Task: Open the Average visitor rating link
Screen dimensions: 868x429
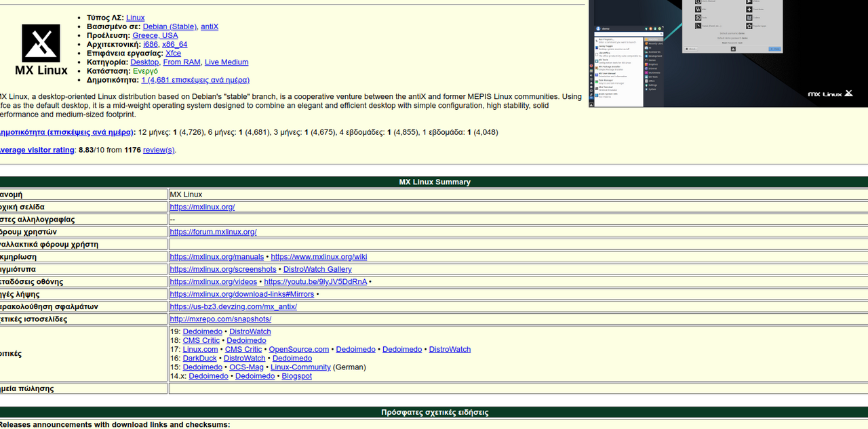Action: pos(37,150)
